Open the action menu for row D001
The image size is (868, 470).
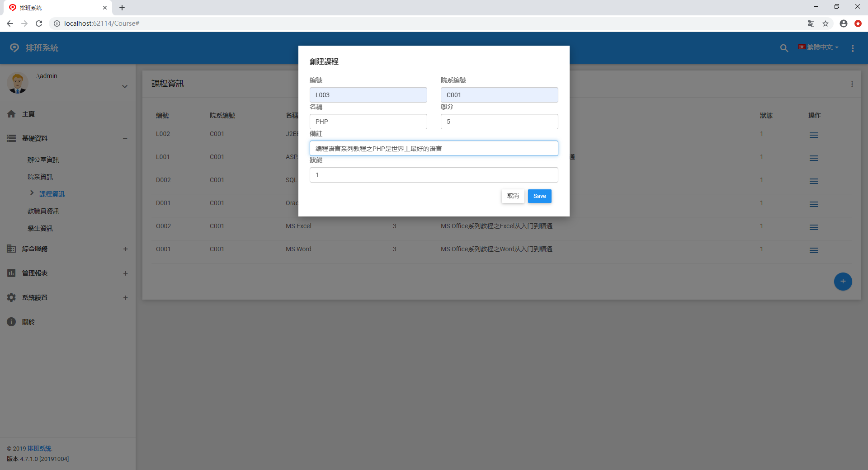(x=814, y=204)
